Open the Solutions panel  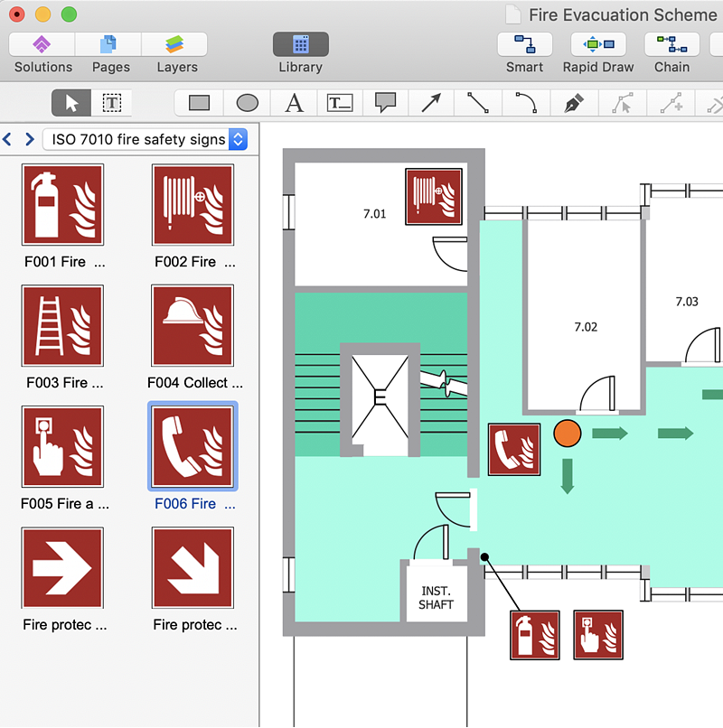point(42,44)
